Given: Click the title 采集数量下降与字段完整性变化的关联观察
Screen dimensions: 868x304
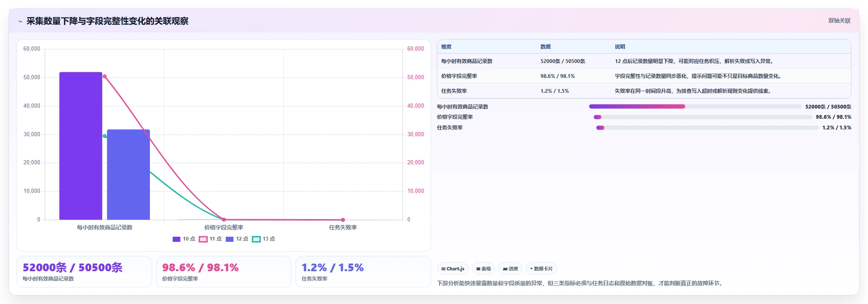Looking at the screenshot, I should click(107, 21).
